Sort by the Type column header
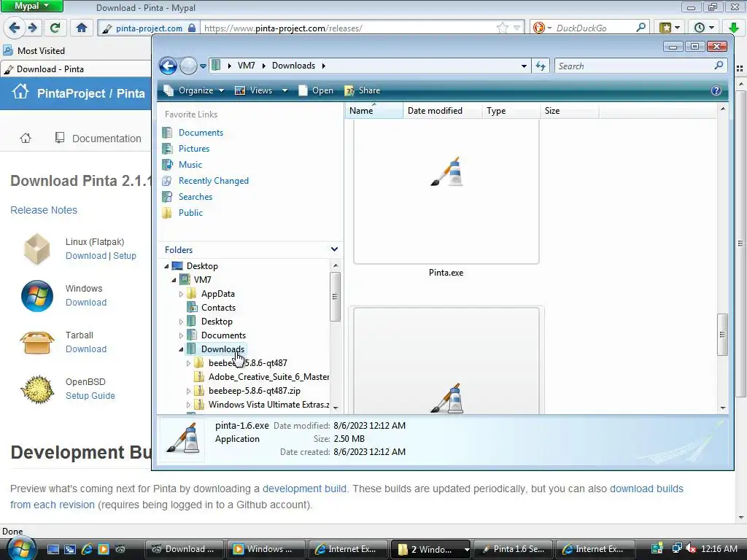Screen dimensions: 747x560 coord(511,111)
